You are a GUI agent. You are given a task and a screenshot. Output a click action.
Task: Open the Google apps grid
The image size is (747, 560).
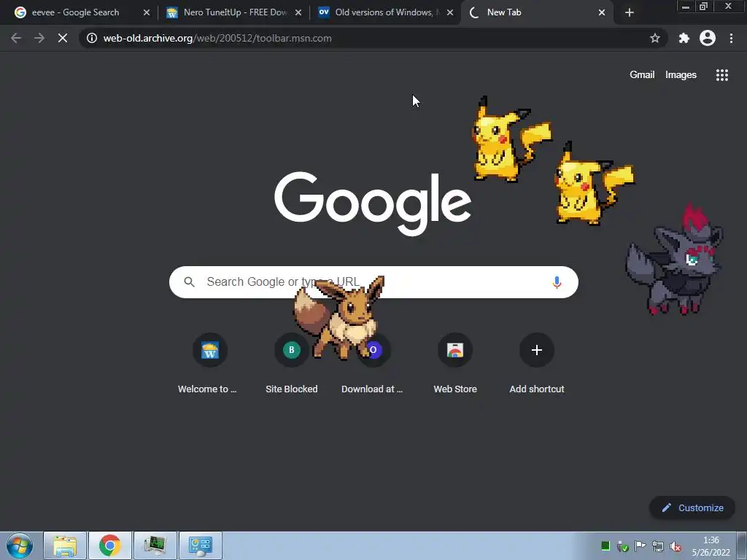(721, 75)
